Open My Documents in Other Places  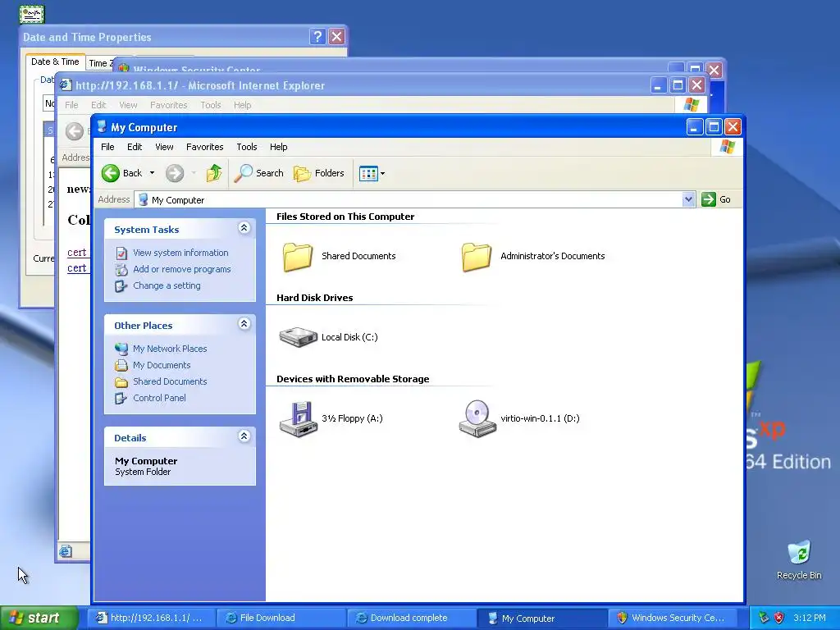(x=162, y=365)
